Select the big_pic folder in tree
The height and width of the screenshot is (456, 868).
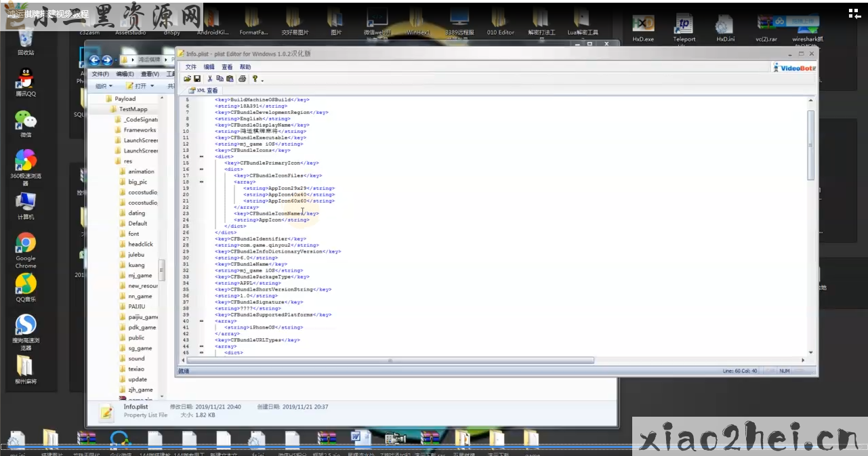coord(133,182)
